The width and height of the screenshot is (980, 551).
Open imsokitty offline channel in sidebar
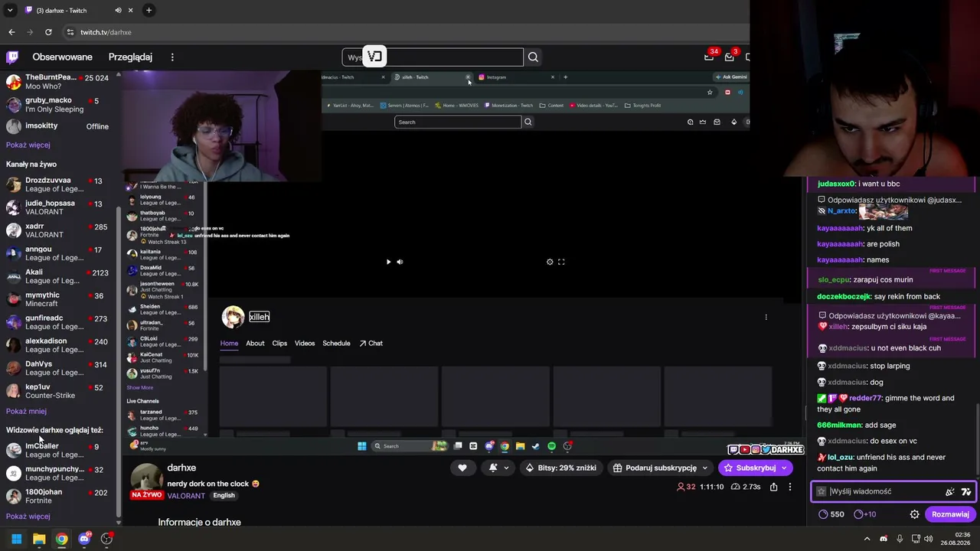tap(58, 126)
